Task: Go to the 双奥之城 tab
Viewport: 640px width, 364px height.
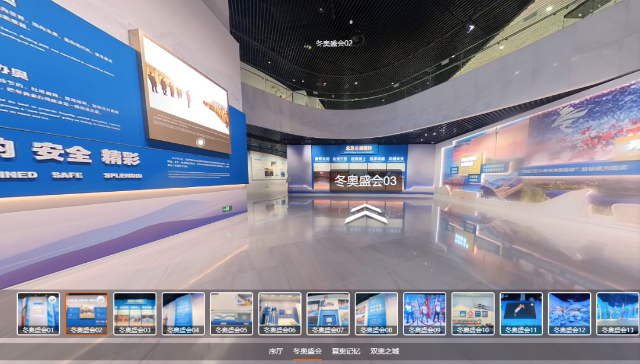Action: tap(385, 351)
